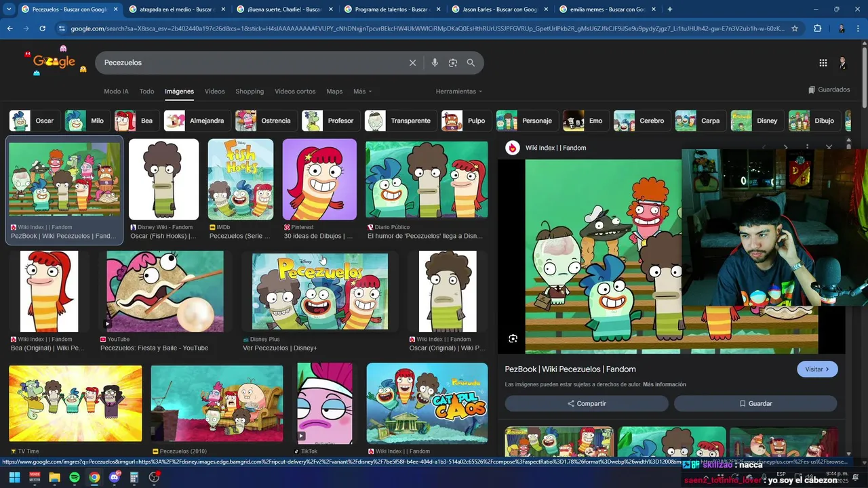Filter images by the Transparente chip
This screenshot has width=868, height=488.
coord(401,121)
